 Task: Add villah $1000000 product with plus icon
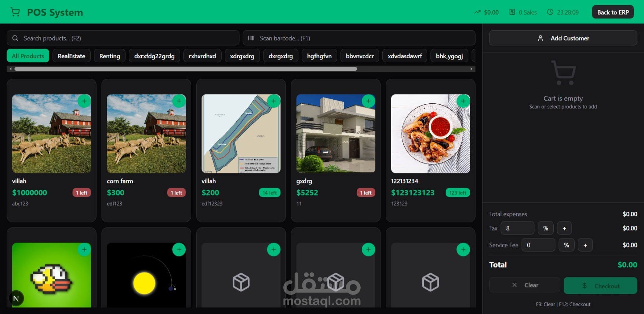[x=84, y=101]
